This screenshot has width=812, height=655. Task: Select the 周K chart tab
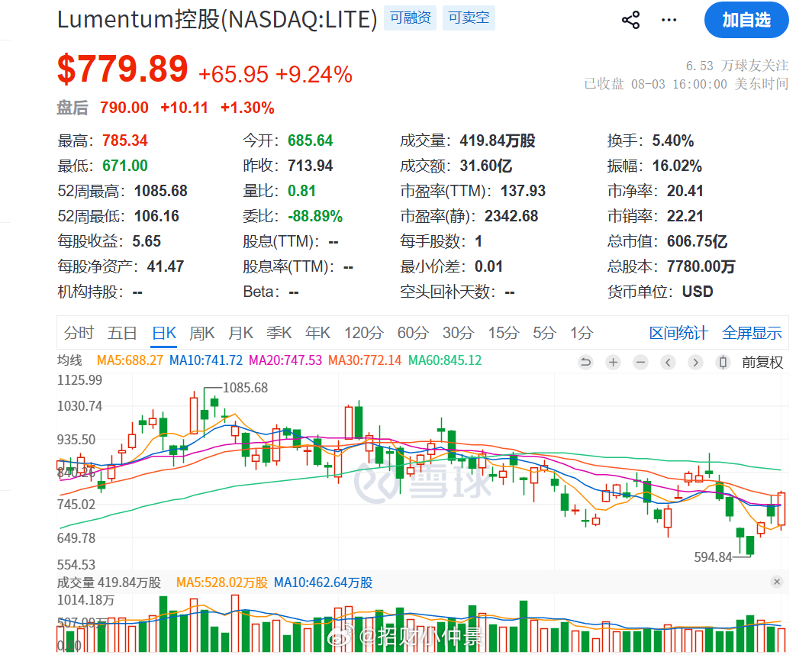click(202, 333)
